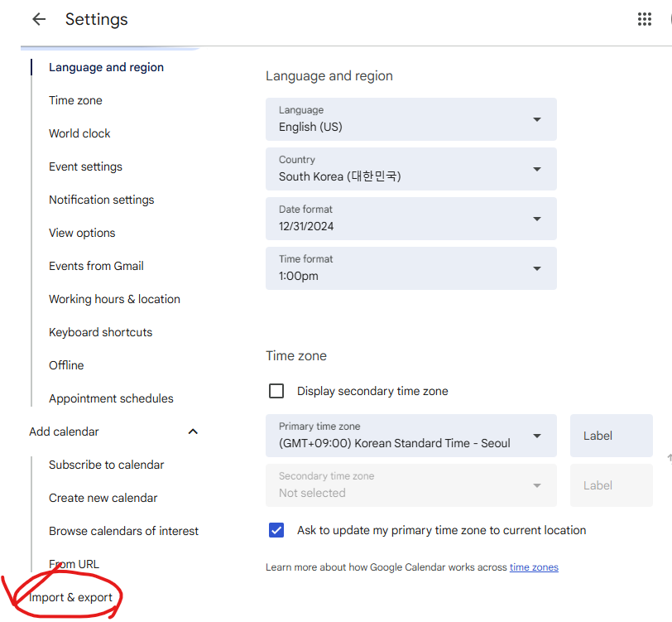This screenshot has width=672, height=622.
Task: Open World clock settings section
Action: tap(79, 133)
